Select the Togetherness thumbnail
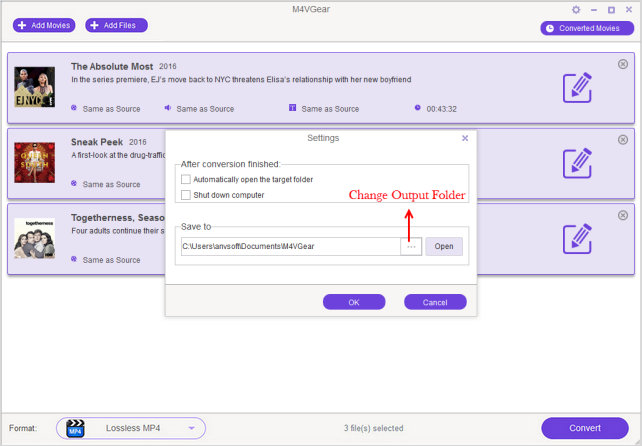This screenshot has height=446, width=642. pos(34,238)
